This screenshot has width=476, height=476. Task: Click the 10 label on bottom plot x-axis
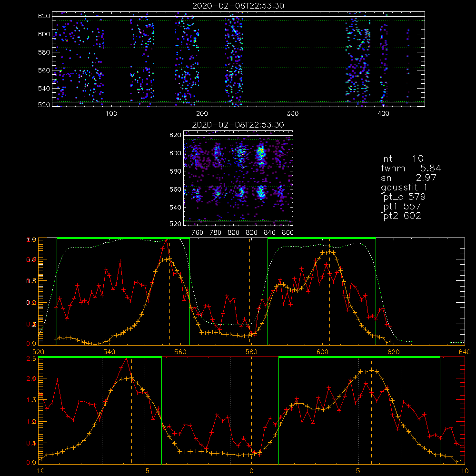coord(465,471)
